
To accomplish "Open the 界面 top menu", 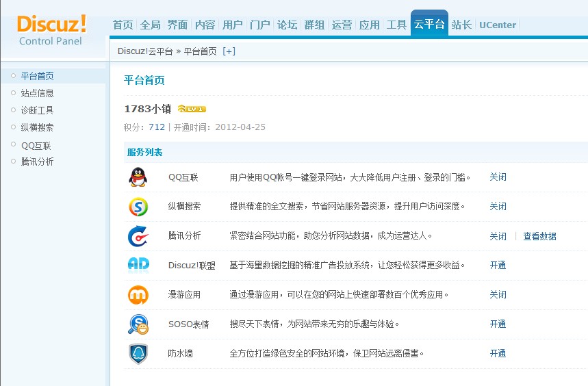I will click(x=178, y=25).
